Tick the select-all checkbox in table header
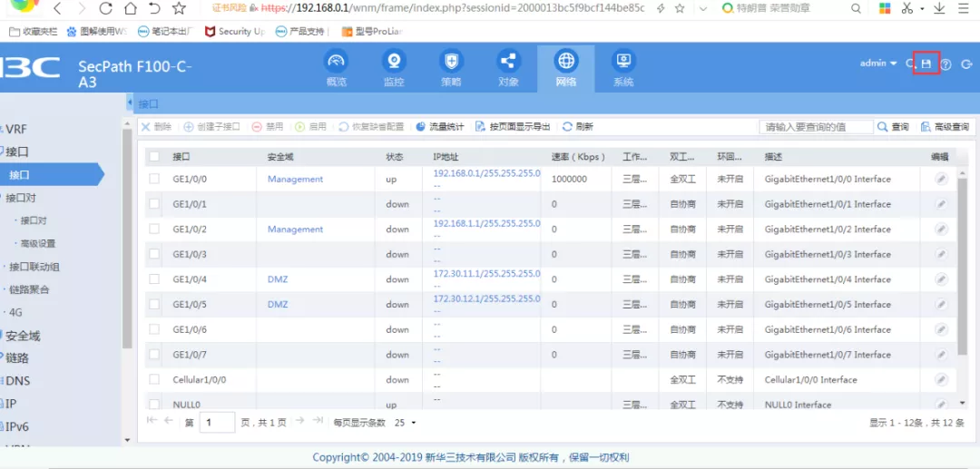The width and height of the screenshot is (980, 469). pos(154,157)
